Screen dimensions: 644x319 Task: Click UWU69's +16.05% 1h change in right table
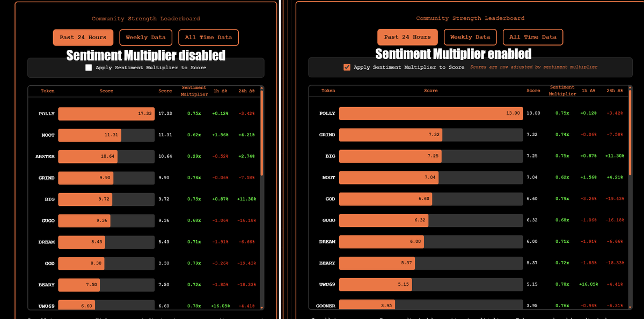click(x=588, y=285)
